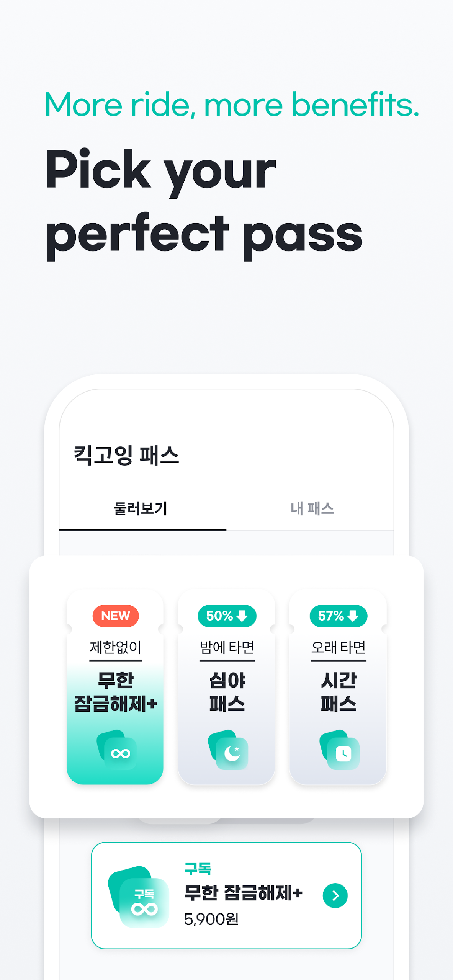Switch to the 내 패스 tab
This screenshot has height=980, width=453.
[312, 509]
